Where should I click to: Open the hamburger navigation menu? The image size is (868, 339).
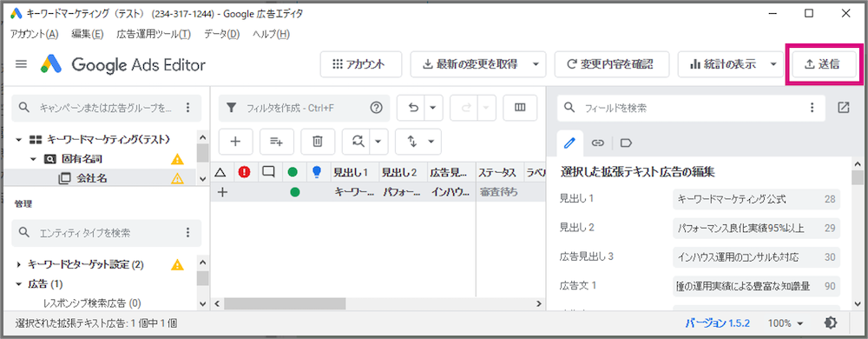pyautogui.click(x=21, y=64)
